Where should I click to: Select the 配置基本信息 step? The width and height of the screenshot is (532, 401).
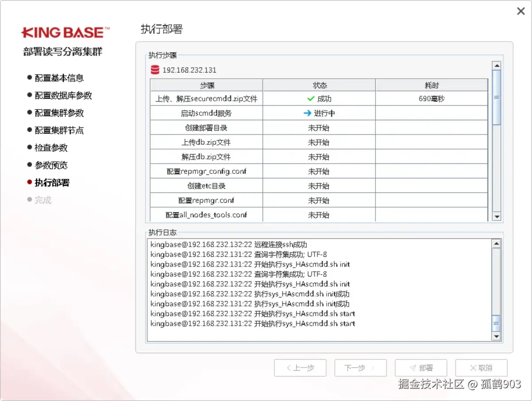coord(59,78)
